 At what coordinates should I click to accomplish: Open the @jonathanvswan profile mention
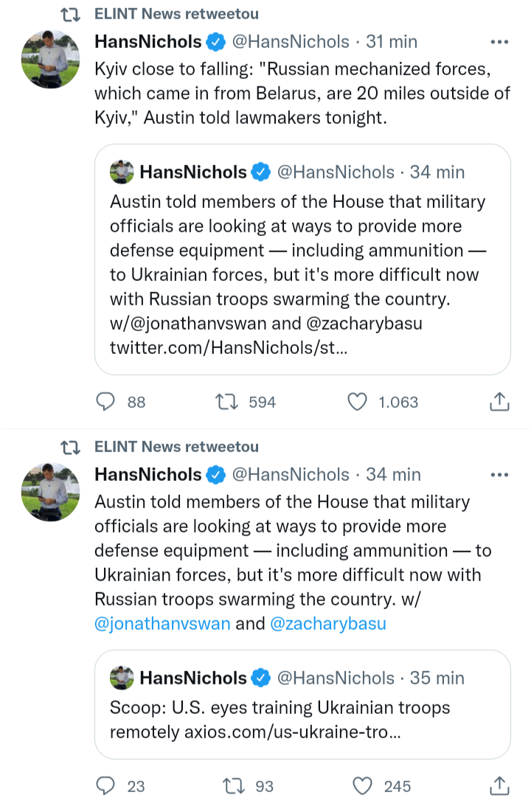click(162, 623)
